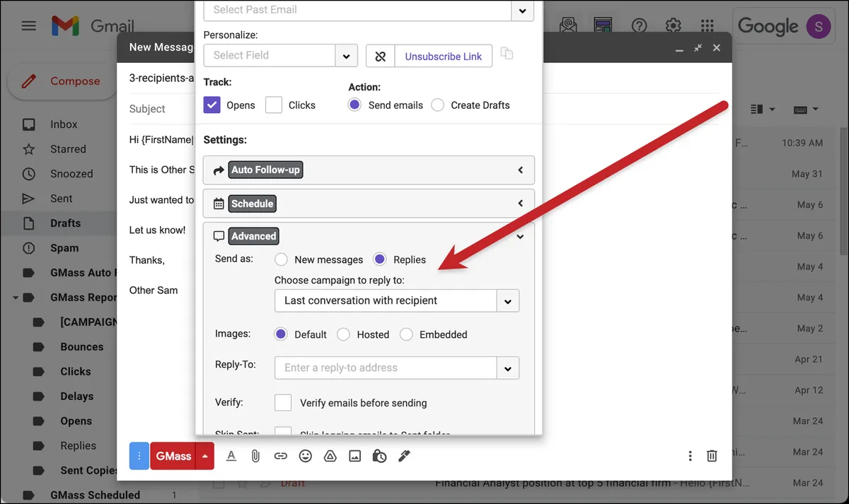849x504 pixels.
Task: Click the Compose button
Action: pos(62,81)
